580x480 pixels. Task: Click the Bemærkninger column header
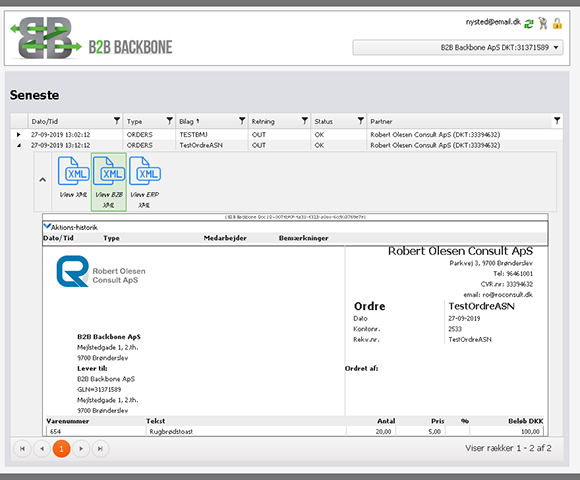303,238
